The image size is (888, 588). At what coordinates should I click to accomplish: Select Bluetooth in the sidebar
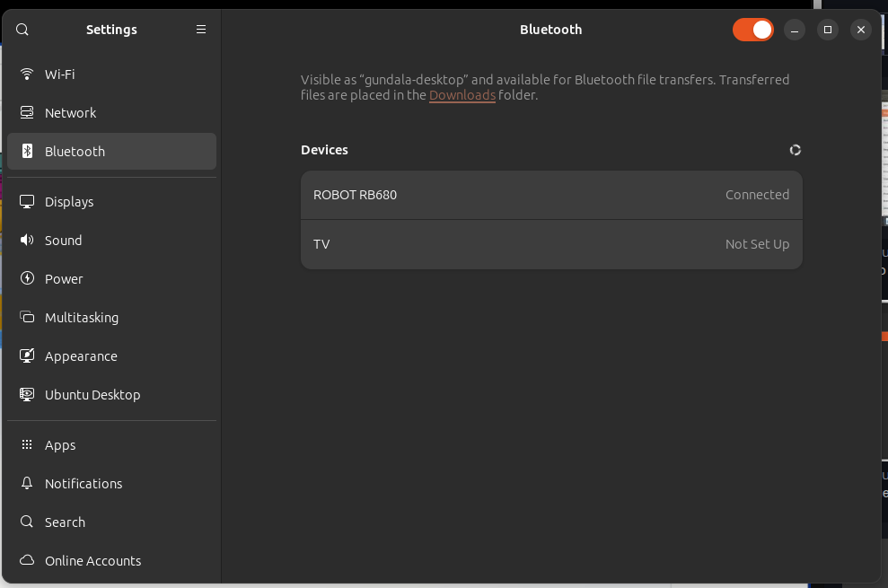tap(112, 151)
